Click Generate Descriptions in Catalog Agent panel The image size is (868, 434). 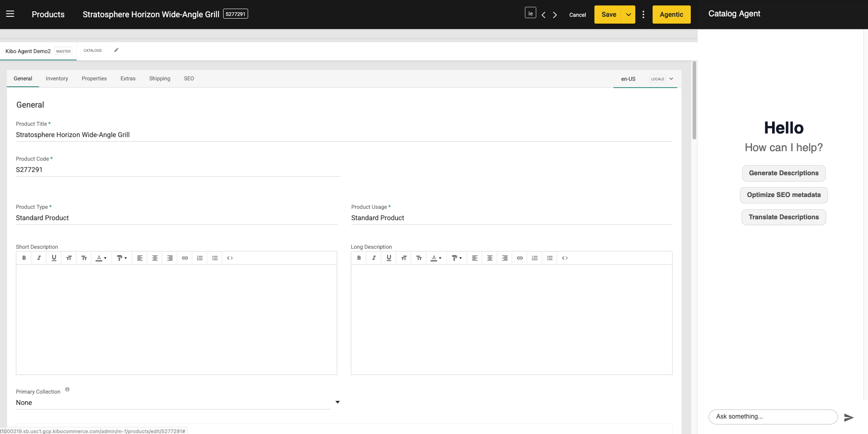click(783, 173)
